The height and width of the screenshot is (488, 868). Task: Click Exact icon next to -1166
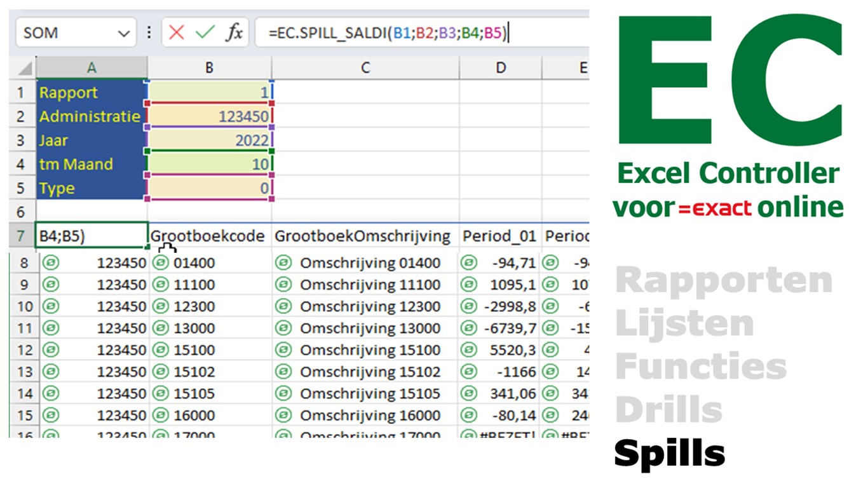469,371
